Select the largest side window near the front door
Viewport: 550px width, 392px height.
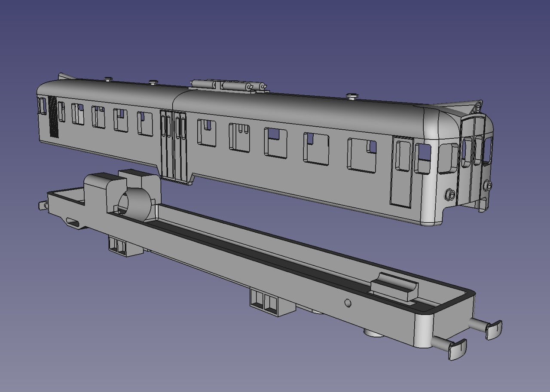pos(362,155)
